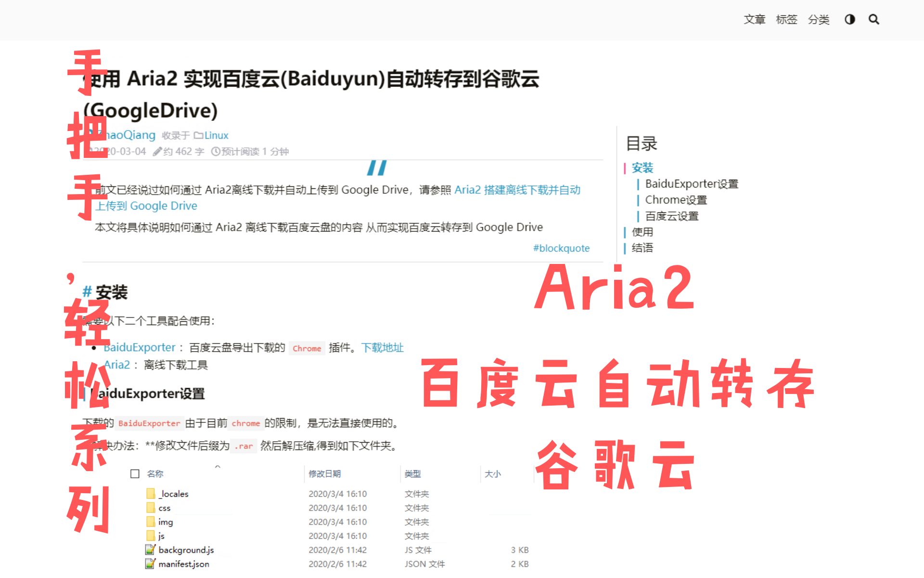The width and height of the screenshot is (924, 578).
Task: Click the manifest.json file icon
Action: tap(151, 564)
